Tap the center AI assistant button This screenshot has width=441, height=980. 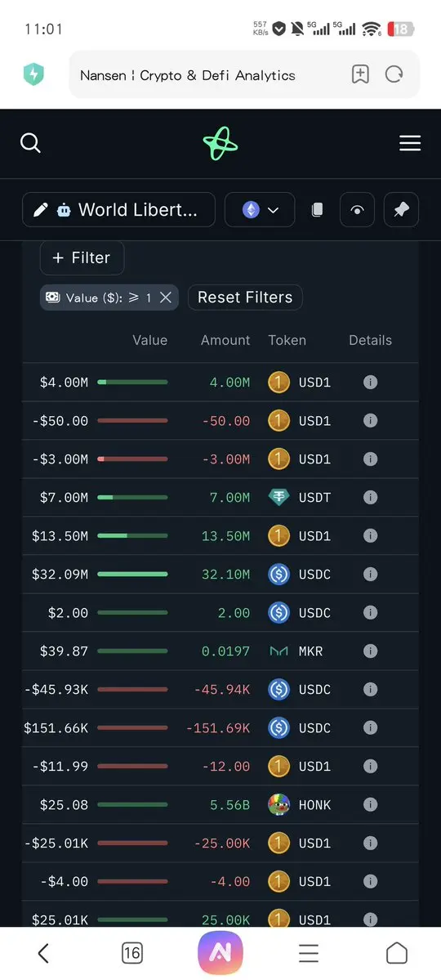coord(220,952)
